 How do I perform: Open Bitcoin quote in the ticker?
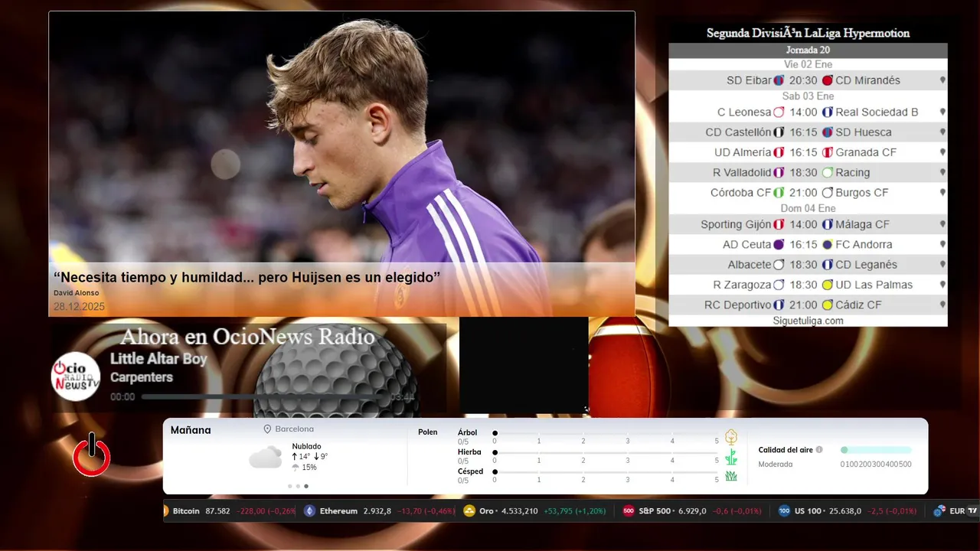tap(230, 510)
